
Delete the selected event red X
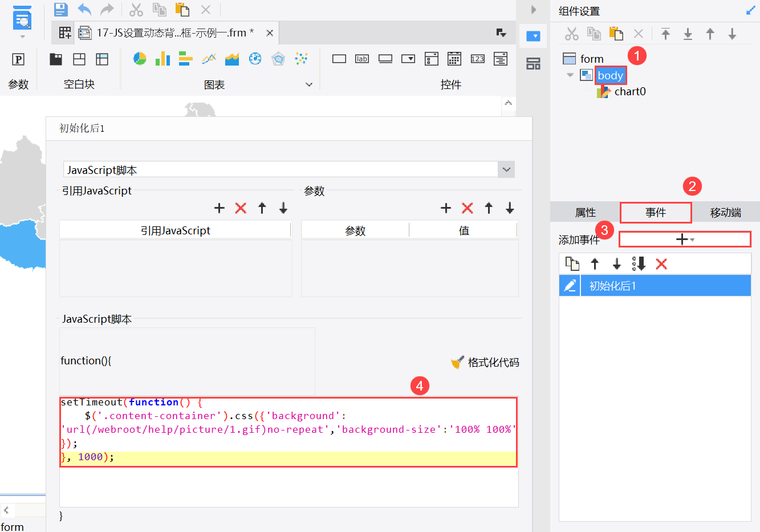tap(661, 263)
